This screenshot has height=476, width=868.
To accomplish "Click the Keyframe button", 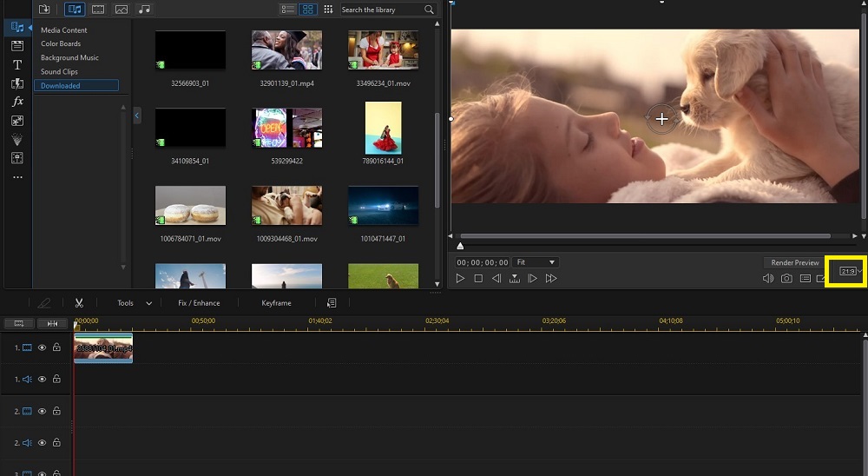I will click(276, 303).
